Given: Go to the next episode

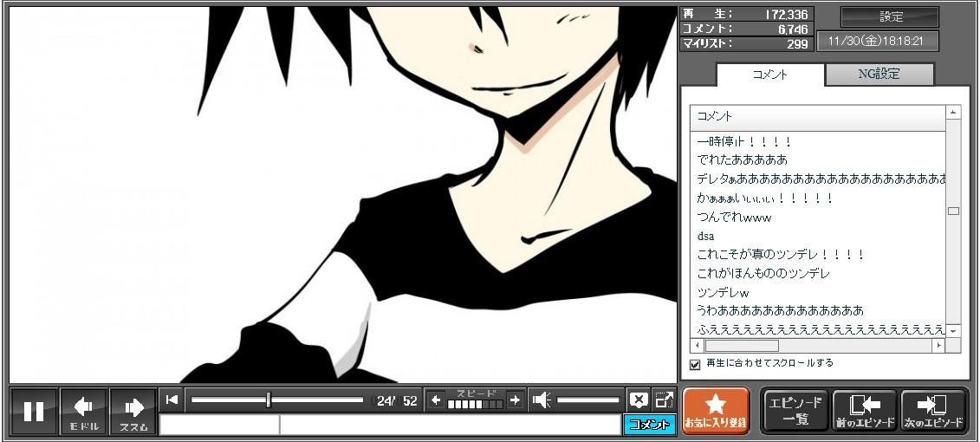Looking at the screenshot, I should click(934, 411).
